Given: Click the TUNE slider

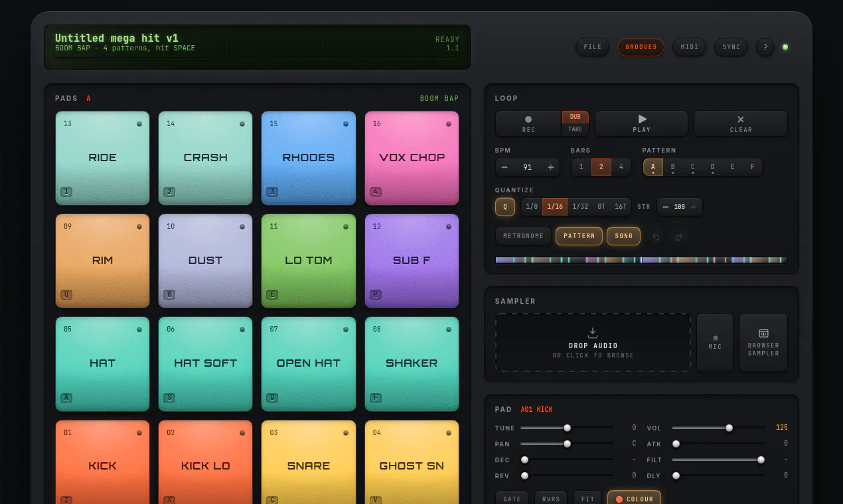Looking at the screenshot, I should tap(567, 428).
